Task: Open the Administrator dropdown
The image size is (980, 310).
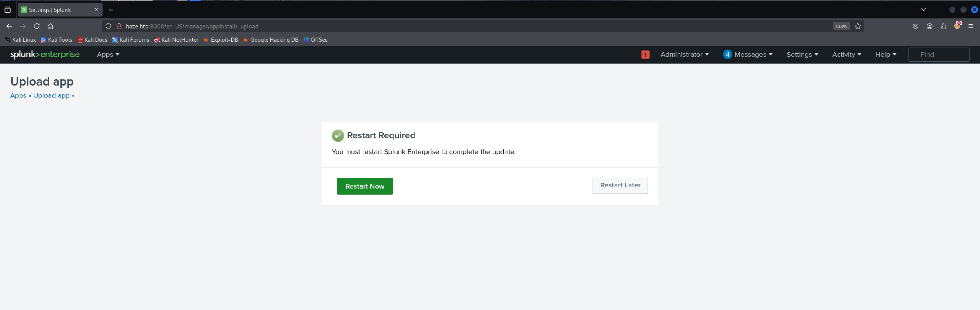Action: point(685,55)
